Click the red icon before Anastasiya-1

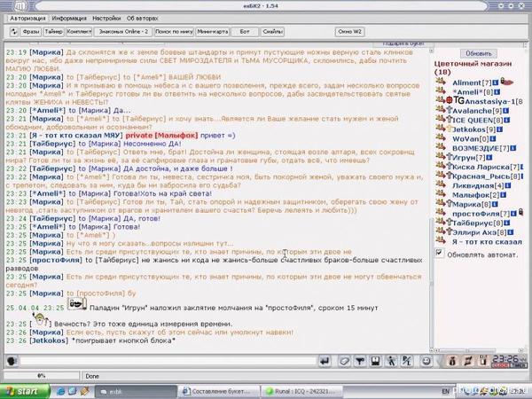coord(450,100)
